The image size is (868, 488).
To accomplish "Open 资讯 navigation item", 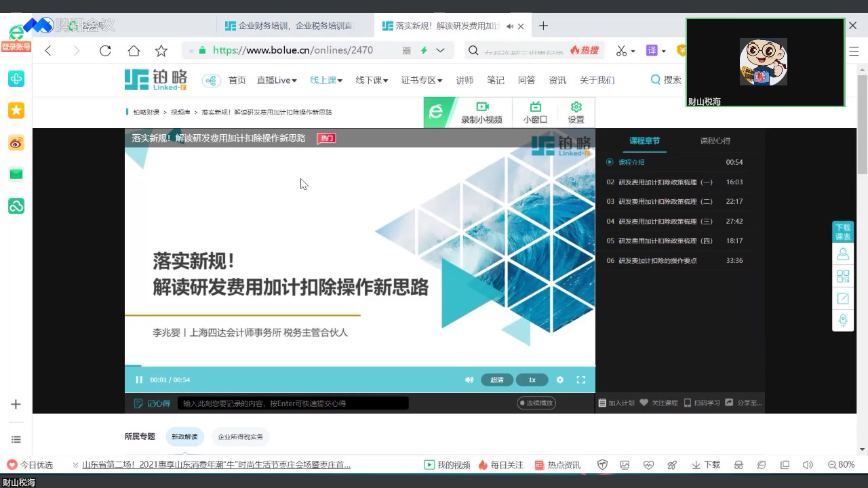I will click(557, 80).
